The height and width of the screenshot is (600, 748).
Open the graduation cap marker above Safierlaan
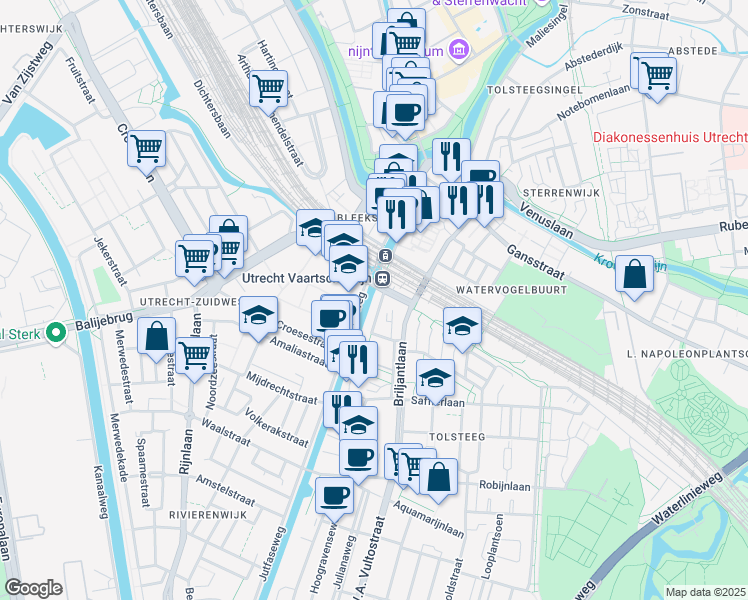point(435,378)
